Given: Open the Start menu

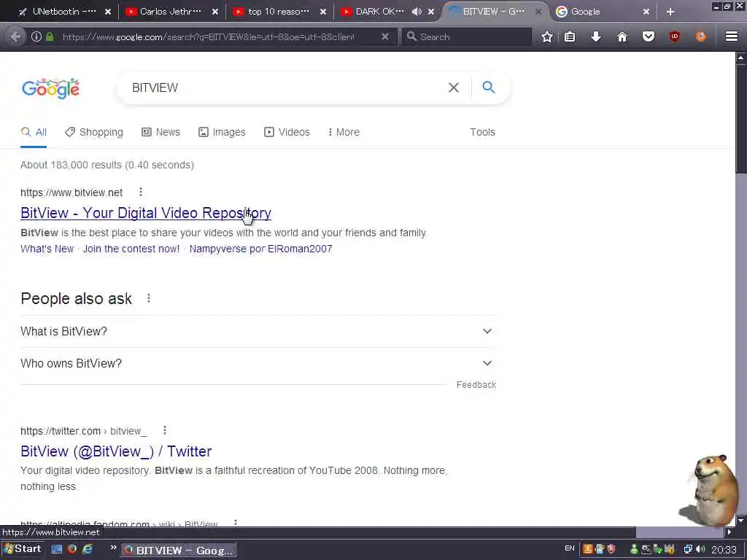Looking at the screenshot, I should coord(23,549).
